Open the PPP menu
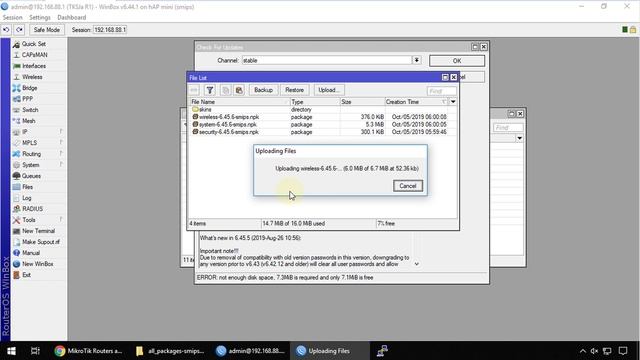The height and width of the screenshot is (360, 640). point(27,99)
